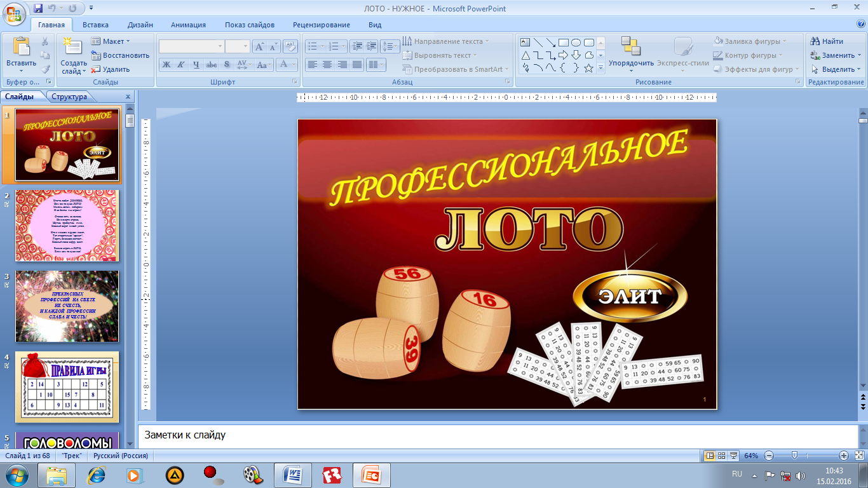Open the Выделить select dropdown
The width and height of the screenshot is (868, 488).
[836, 69]
